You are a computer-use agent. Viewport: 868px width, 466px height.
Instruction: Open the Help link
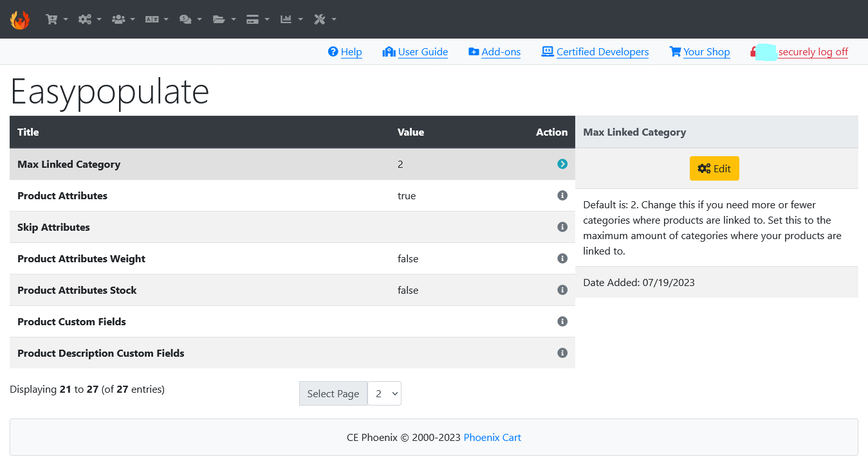click(x=345, y=52)
